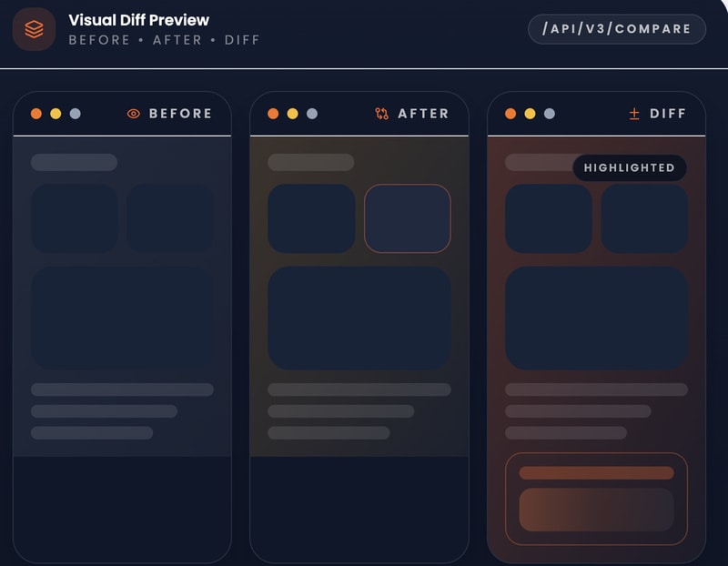The image size is (728, 566).
Task: Click the orange dot in the DIFF panel
Action: tap(511, 114)
